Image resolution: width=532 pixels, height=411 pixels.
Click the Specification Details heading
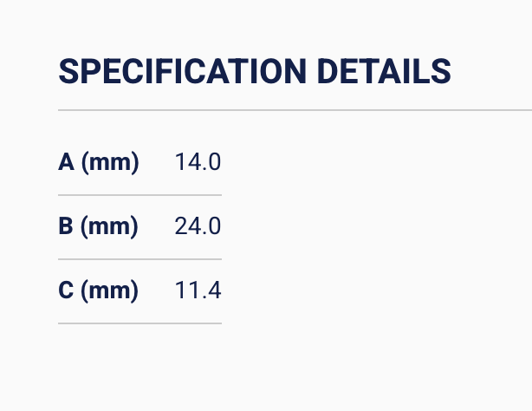254,71
